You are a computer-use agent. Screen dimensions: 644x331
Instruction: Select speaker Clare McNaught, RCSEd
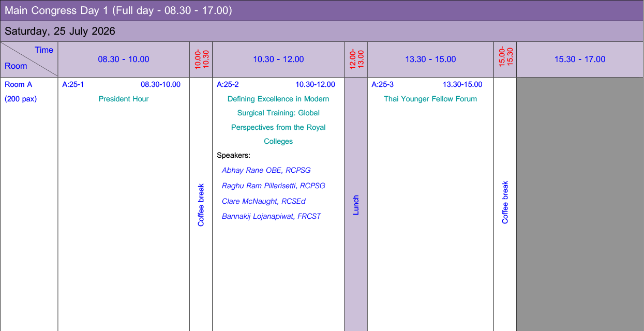[x=263, y=201]
